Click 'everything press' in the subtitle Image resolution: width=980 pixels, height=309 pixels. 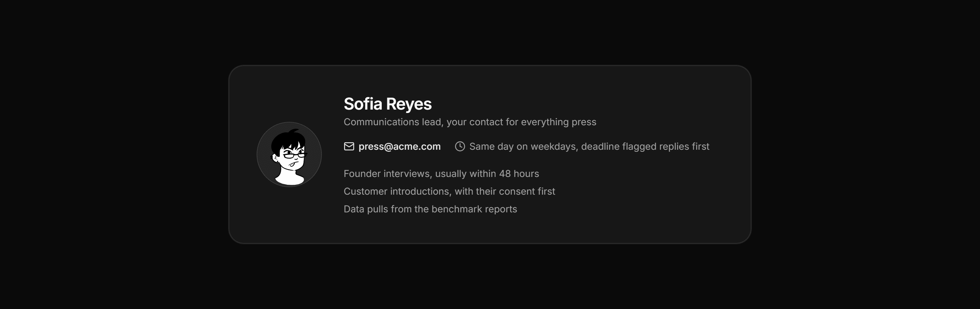[x=558, y=122]
